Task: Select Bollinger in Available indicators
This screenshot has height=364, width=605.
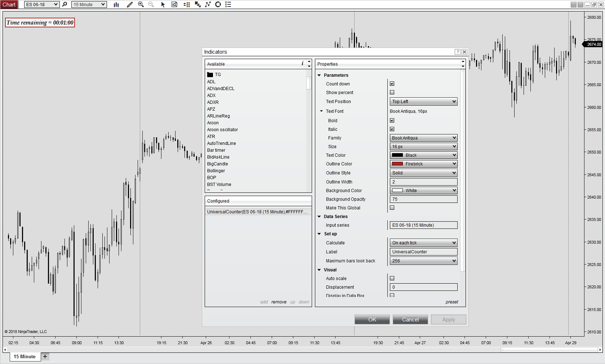Action: point(216,171)
